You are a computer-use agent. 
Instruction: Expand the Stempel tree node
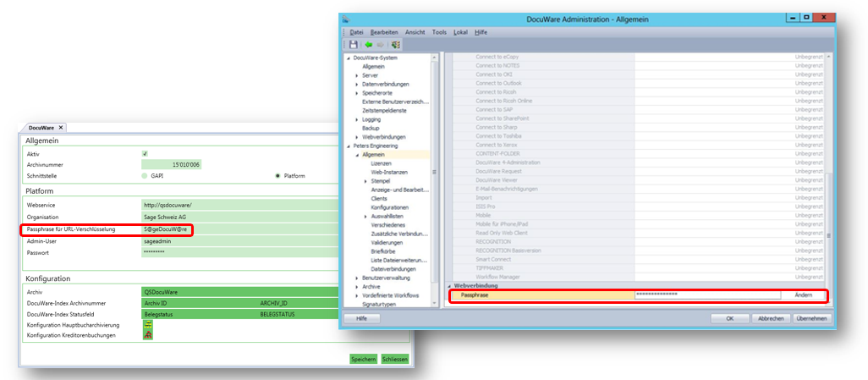[x=366, y=181]
